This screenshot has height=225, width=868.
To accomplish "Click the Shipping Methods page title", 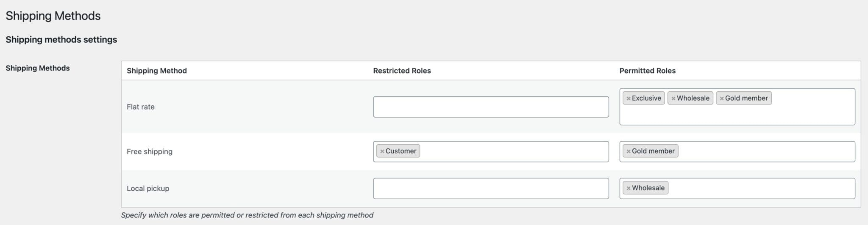I will (53, 16).
